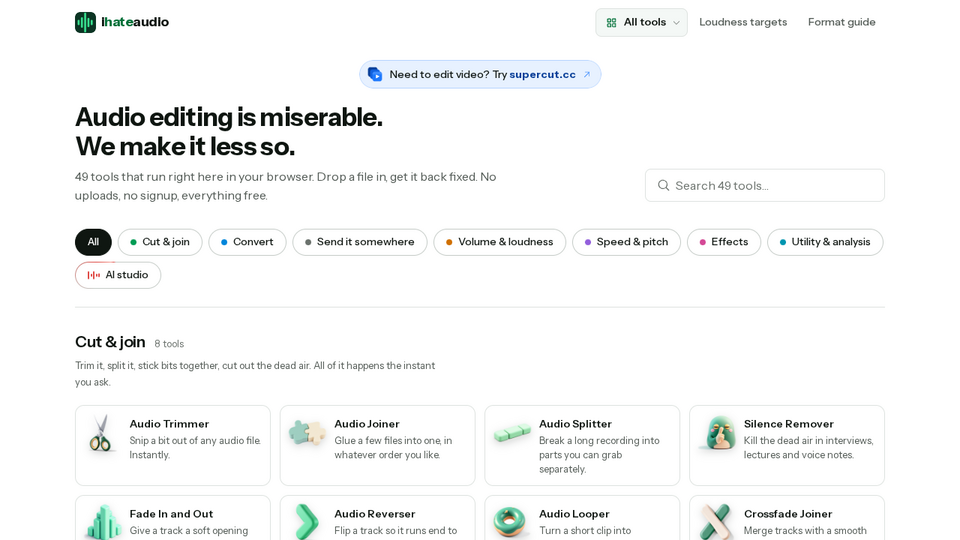
Task: Show Utility & analysis tools
Action: (x=825, y=242)
